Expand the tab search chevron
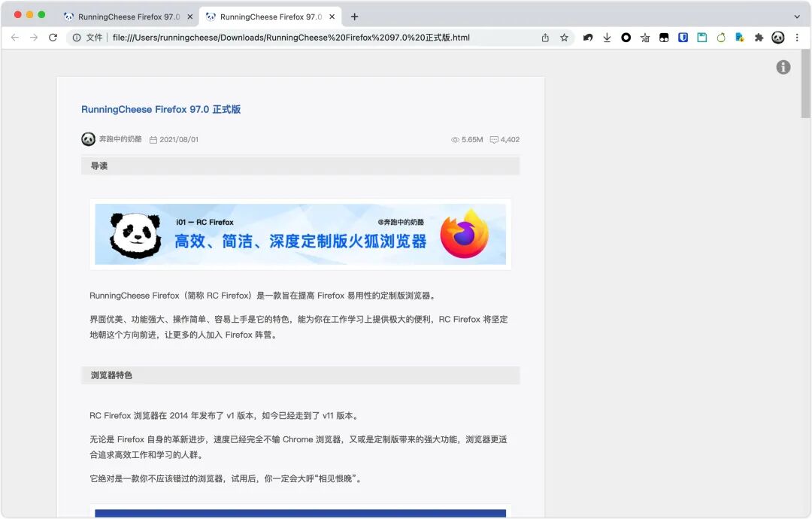This screenshot has height=519, width=812. (x=797, y=17)
